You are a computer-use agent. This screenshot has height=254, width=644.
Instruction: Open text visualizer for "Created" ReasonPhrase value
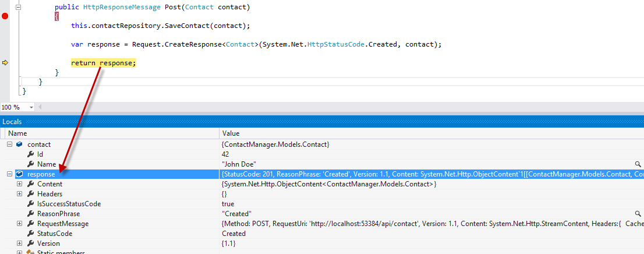638,214
